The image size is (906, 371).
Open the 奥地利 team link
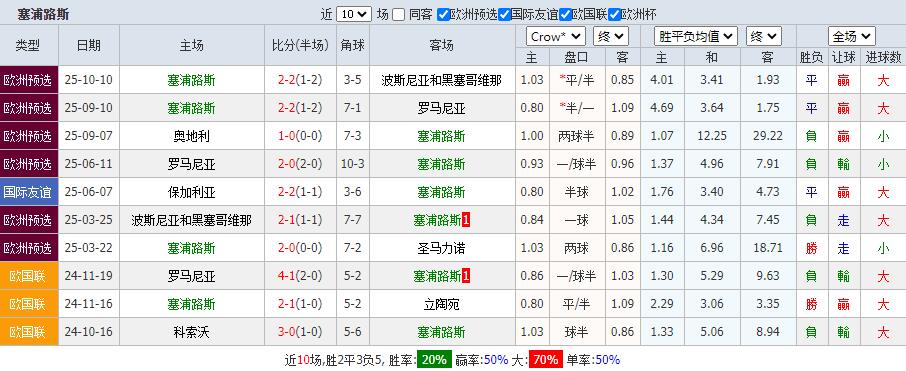click(191, 136)
